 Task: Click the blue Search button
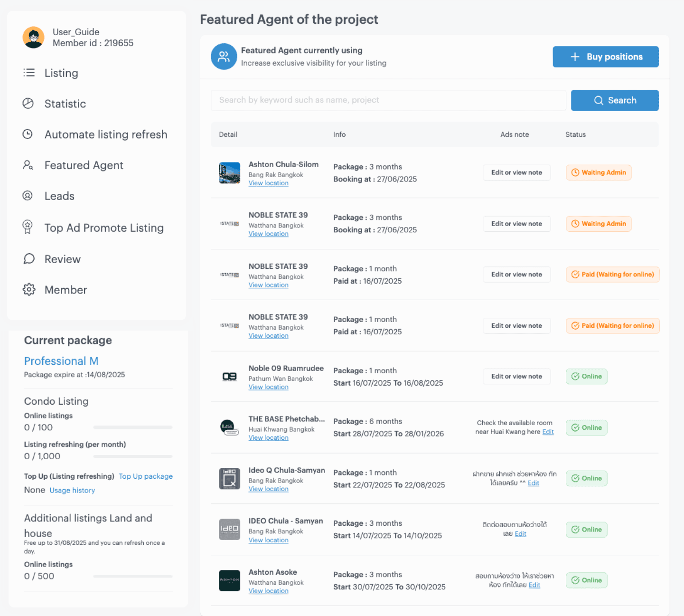tap(614, 100)
